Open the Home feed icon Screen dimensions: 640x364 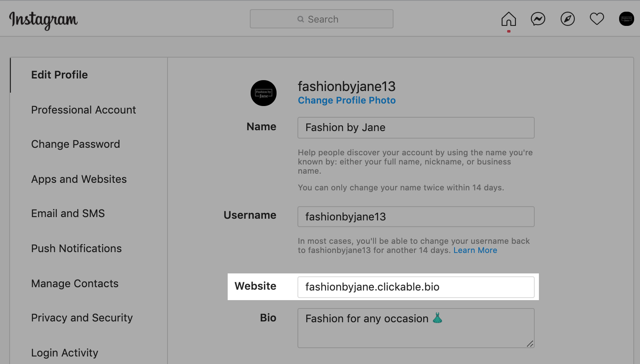pos(508,19)
